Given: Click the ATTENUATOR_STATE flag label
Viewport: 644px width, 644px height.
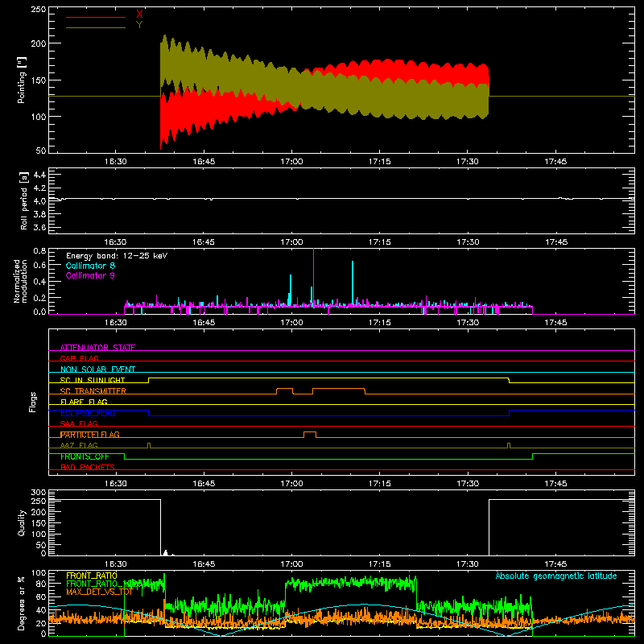Looking at the screenshot, I should [97, 348].
